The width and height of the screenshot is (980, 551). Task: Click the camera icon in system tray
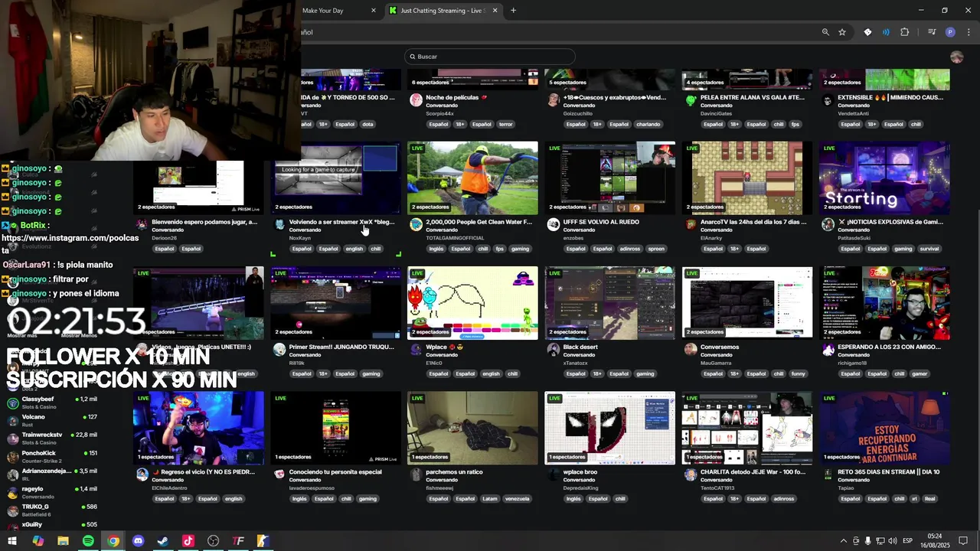tap(856, 541)
